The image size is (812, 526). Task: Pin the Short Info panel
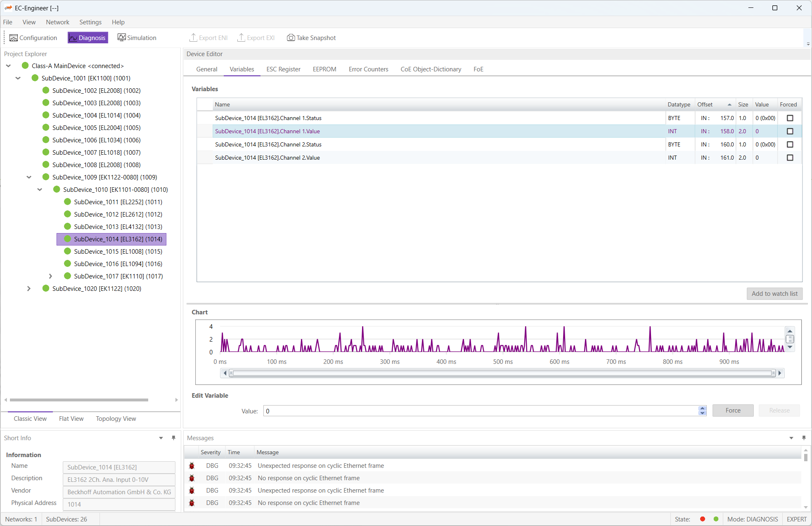[x=173, y=438]
